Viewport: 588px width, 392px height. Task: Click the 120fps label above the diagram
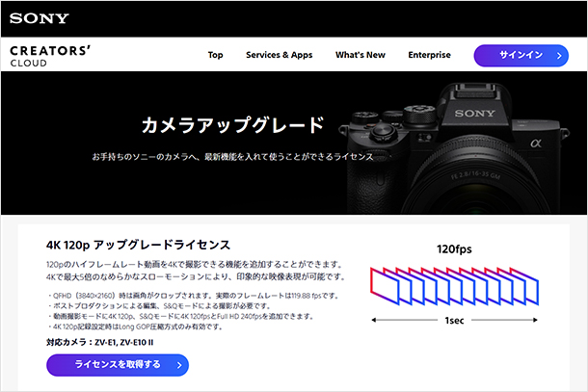click(454, 249)
